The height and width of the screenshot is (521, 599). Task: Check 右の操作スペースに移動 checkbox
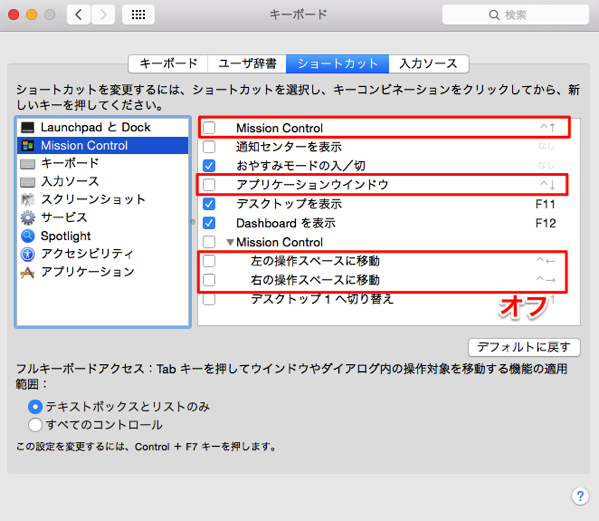(x=209, y=280)
